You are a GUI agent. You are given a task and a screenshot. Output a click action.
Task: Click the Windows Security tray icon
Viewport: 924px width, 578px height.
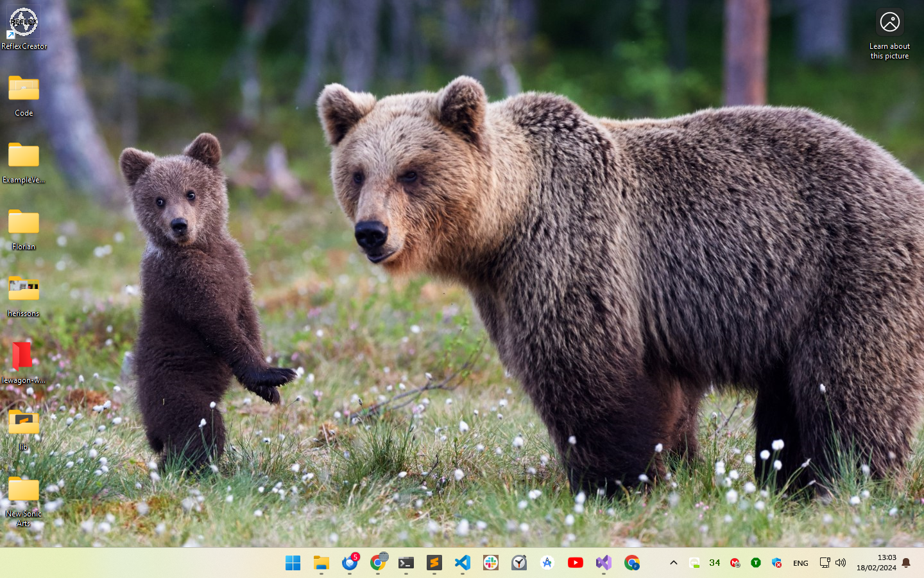[x=776, y=563]
